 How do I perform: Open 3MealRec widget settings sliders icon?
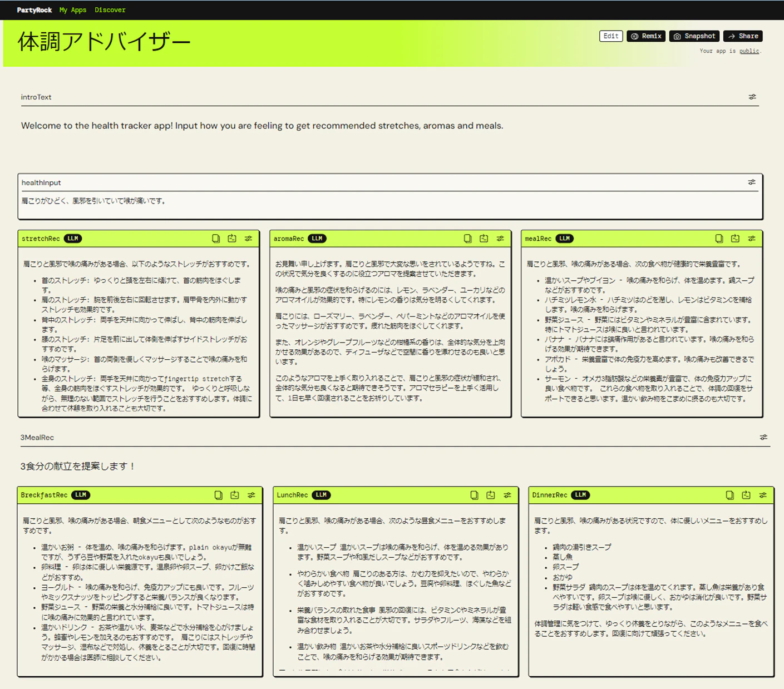tap(763, 438)
